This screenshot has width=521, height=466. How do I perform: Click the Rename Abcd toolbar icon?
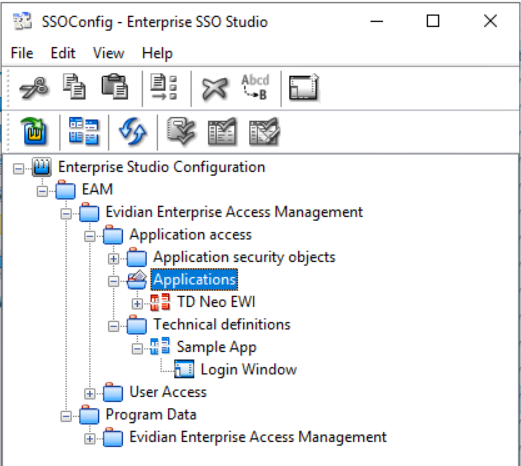255,87
